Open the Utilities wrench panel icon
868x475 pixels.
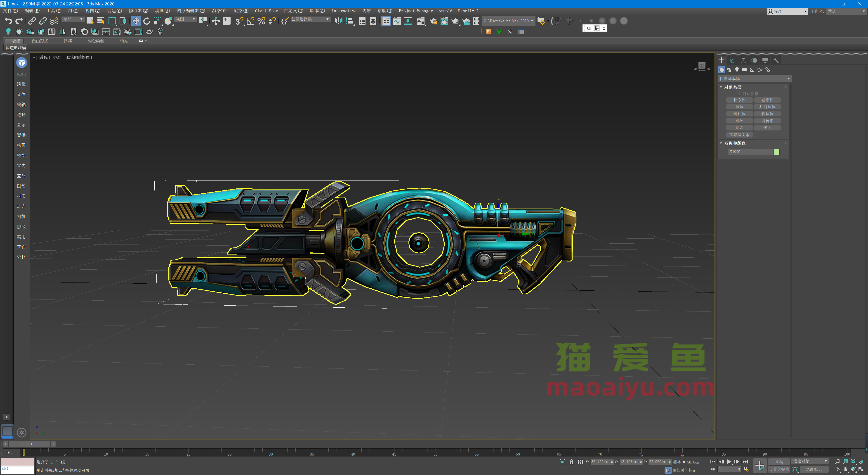(x=776, y=60)
